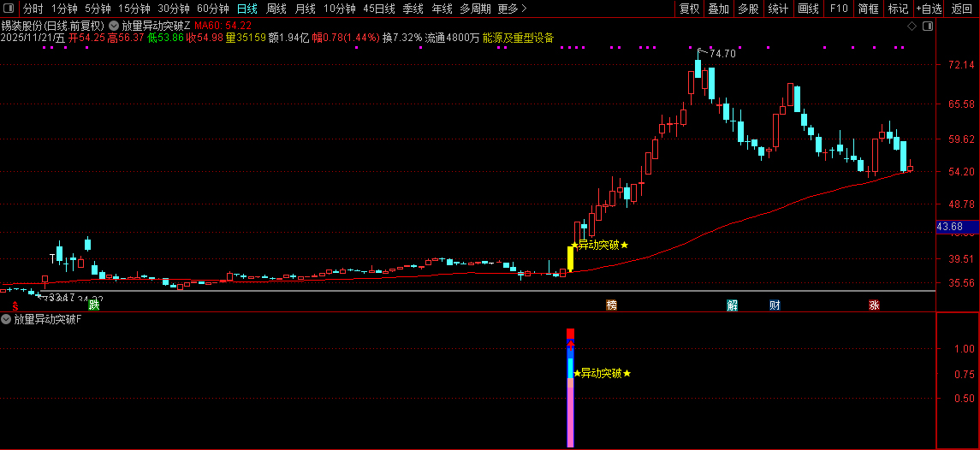980x450 pixels.
Task: Switch to 年线 yearly chart
Action: (442, 9)
